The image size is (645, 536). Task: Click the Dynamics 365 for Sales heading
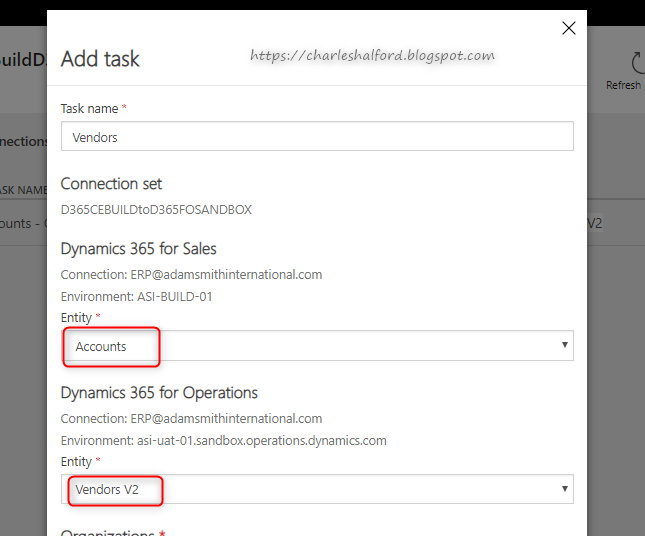pyautogui.click(x=139, y=249)
